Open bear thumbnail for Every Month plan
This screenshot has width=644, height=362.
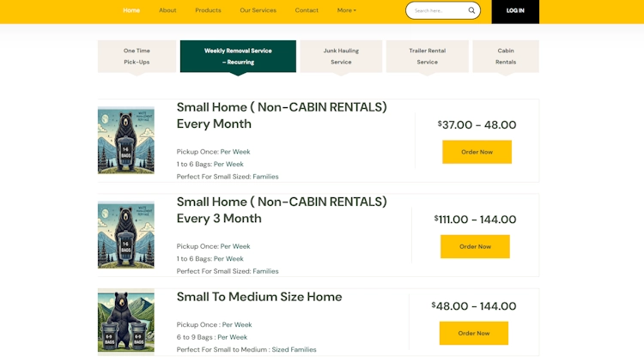coord(126,141)
